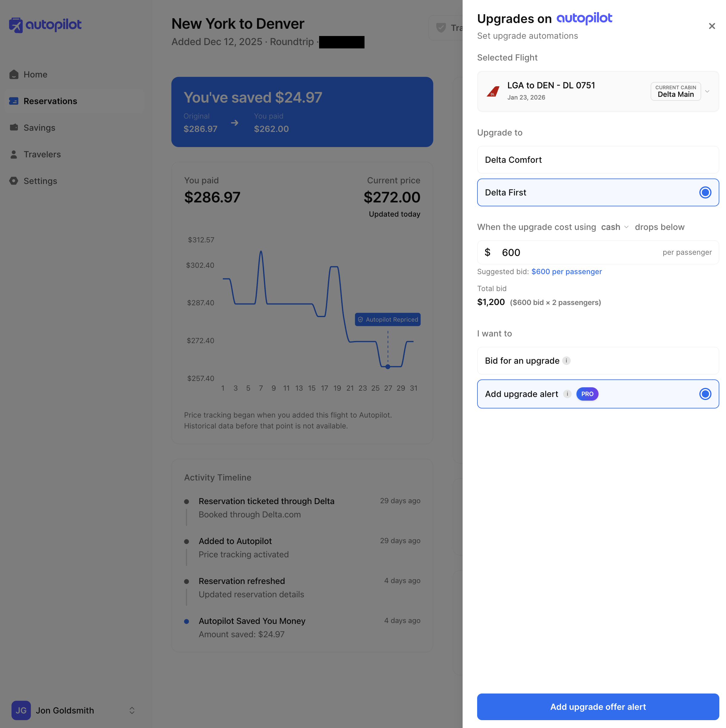Click the PRO badge

[x=587, y=394]
